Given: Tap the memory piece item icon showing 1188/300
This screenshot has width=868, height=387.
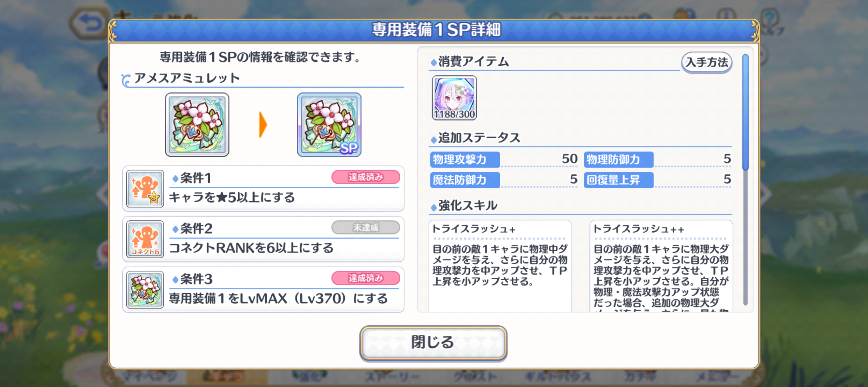Looking at the screenshot, I should 454,98.
